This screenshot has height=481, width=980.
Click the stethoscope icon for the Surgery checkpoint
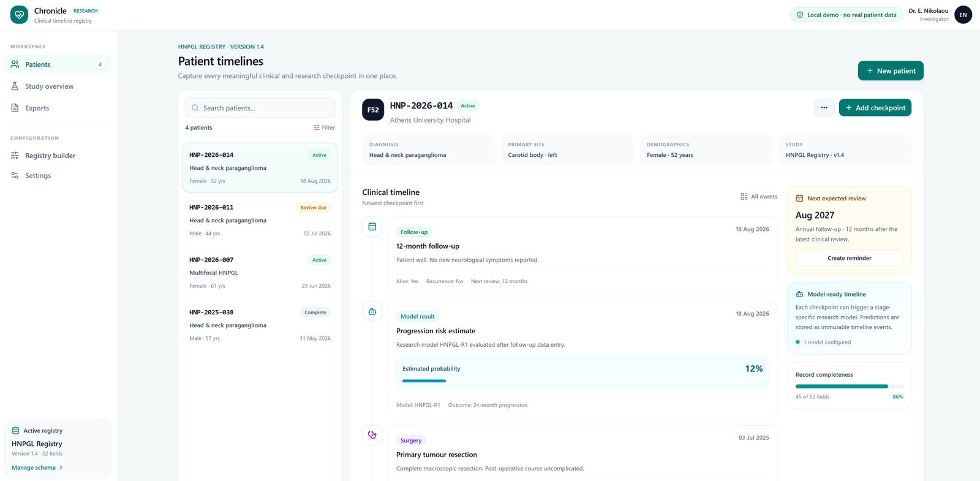click(x=372, y=435)
